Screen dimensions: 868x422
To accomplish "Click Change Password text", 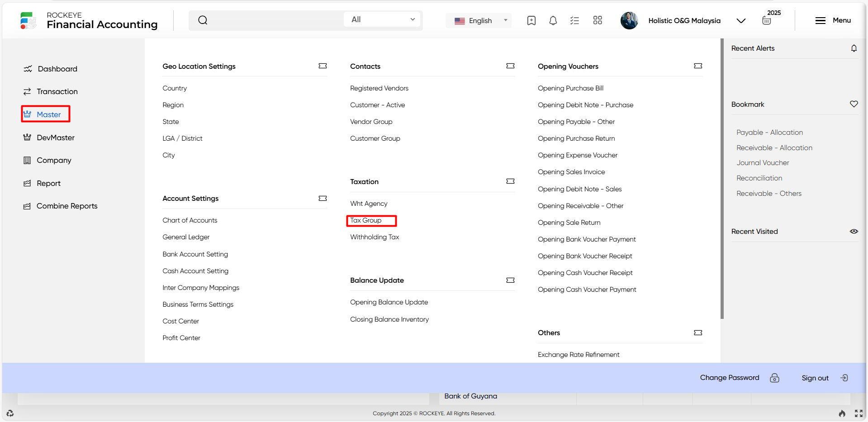I will click(730, 378).
